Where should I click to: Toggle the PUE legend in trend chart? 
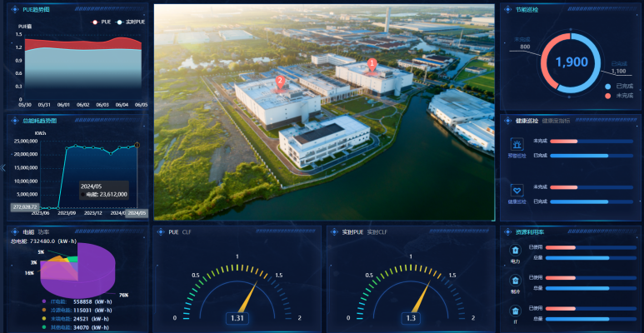pyautogui.click(x=100, y=22)
